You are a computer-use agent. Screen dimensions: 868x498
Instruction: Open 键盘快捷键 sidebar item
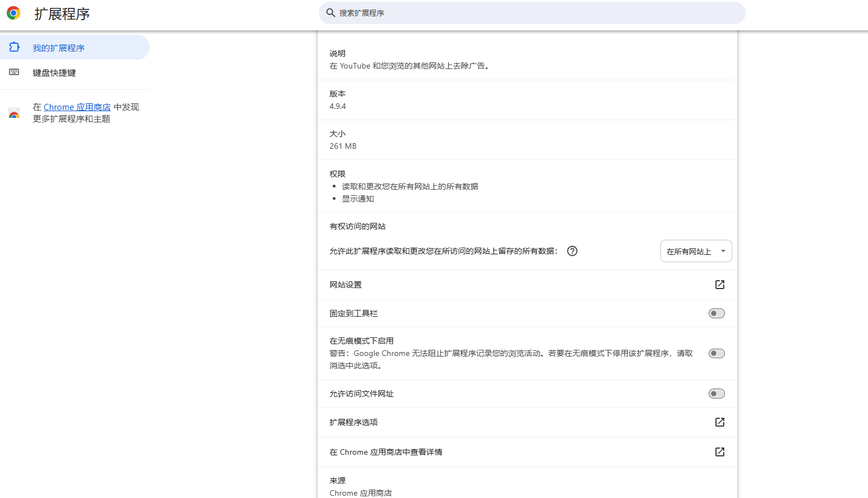click(x=75, y=72)
